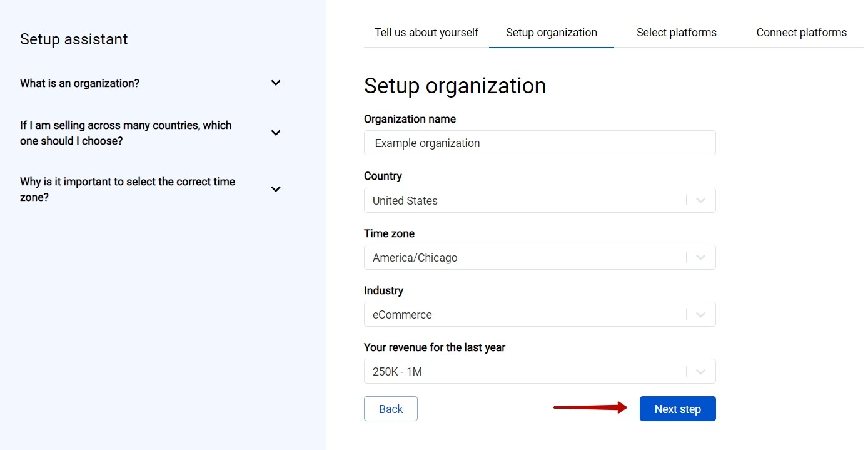Viewport: 868px width, 450px height.
Task: Open the Industry dropdown arrow
Action: [x=700, y=314]
